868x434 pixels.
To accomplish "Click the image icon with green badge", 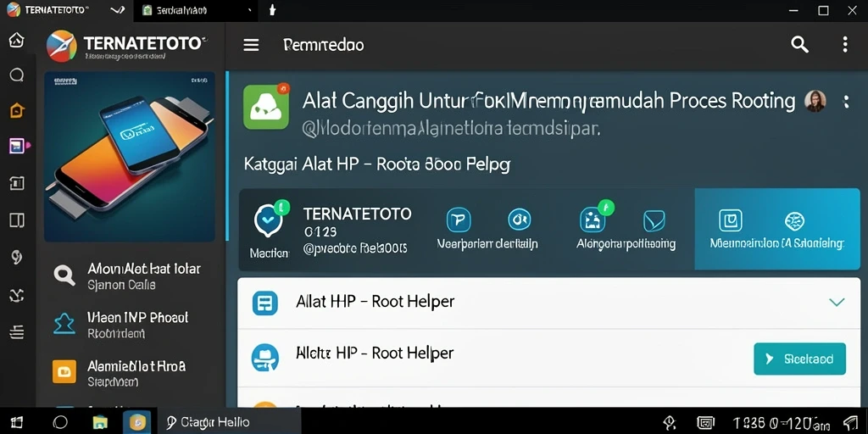I will point(594,218).
